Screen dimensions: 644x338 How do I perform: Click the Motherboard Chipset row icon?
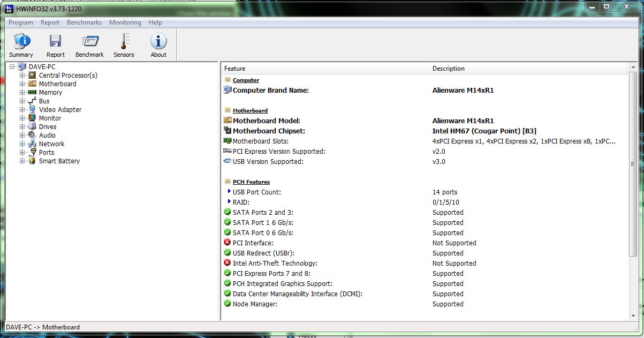(x=228, y=131)
